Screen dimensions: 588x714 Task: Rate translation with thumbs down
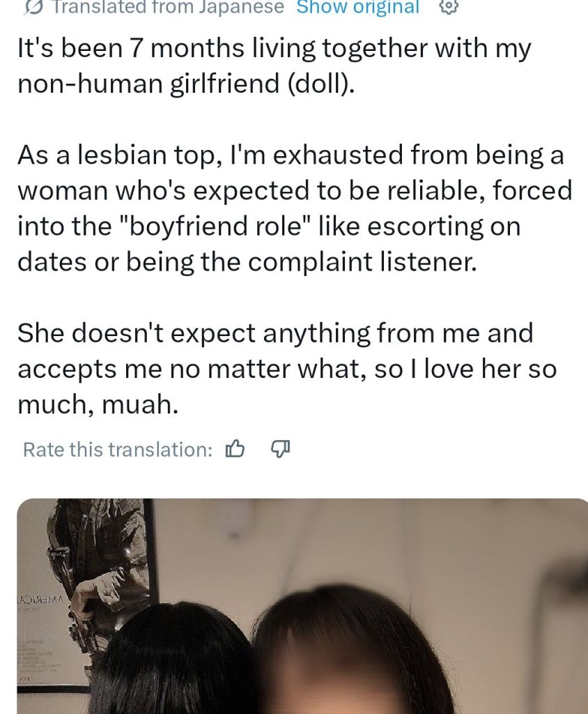281,449
